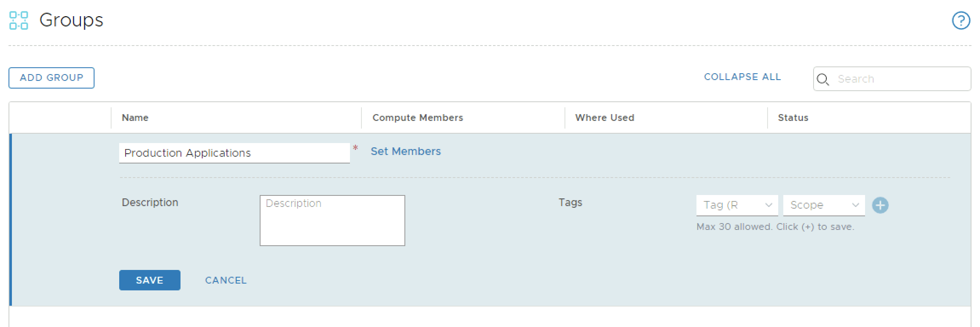Open the Tag dropdown
The height and width of the screenshot is (327, 980).
coord(737,205)
